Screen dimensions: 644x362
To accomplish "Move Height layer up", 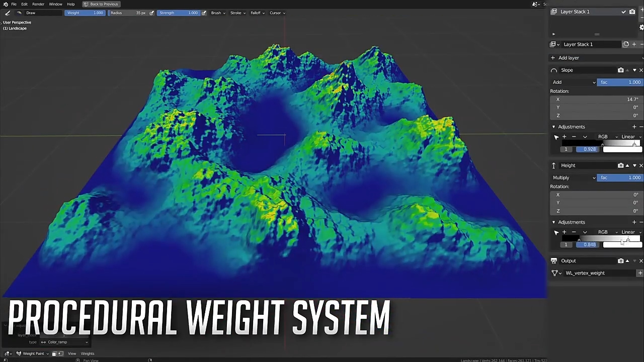I will (x=627, y=165).
